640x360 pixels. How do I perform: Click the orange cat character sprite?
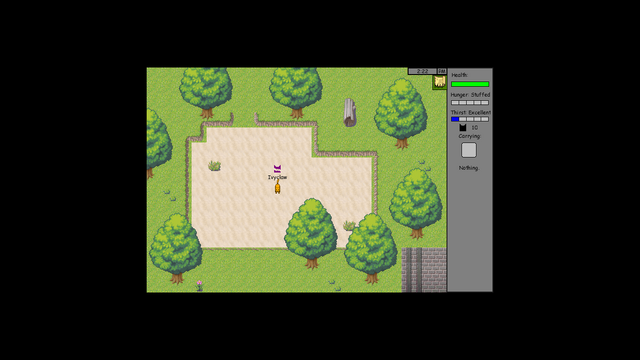[x=277, y=187]
